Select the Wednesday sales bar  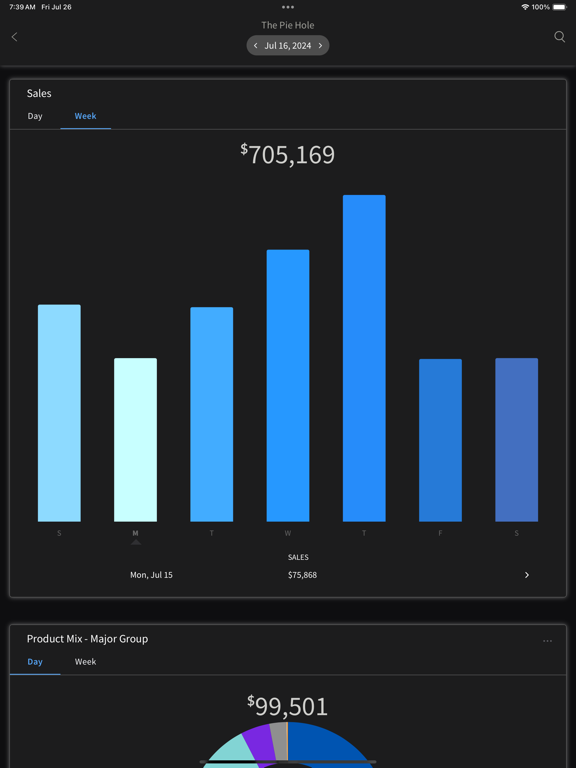tap(288, 385)
